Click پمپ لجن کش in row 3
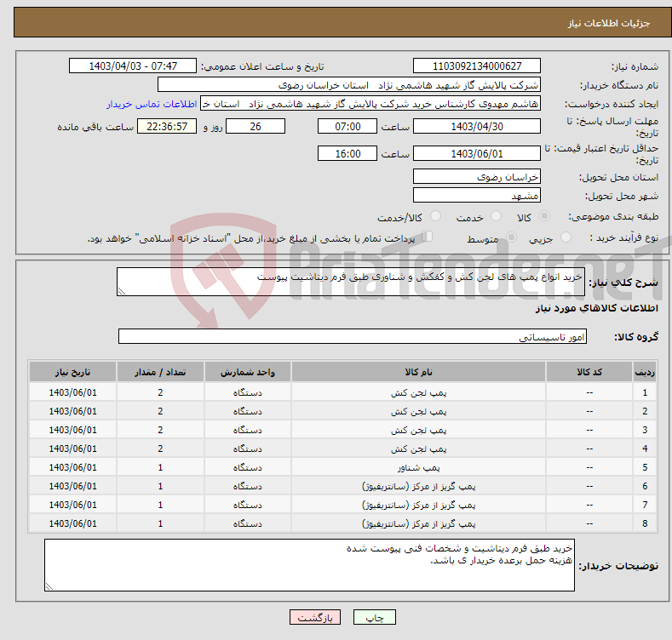Image resolution: width=672 pixels, height=640 pixels. coord(418,430)
